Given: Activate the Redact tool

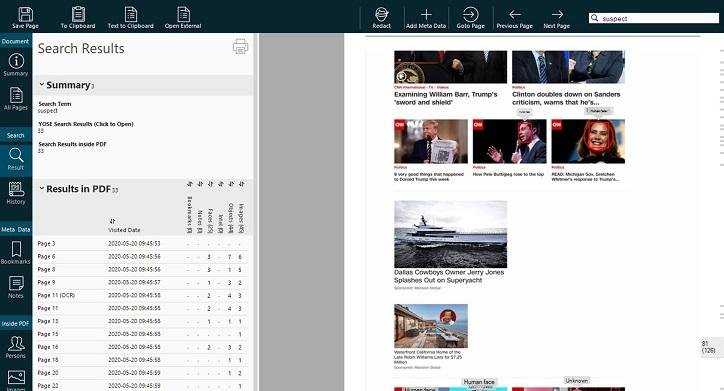Looking at the screenshot, I should pyautogui.click(x=381, y=14).
